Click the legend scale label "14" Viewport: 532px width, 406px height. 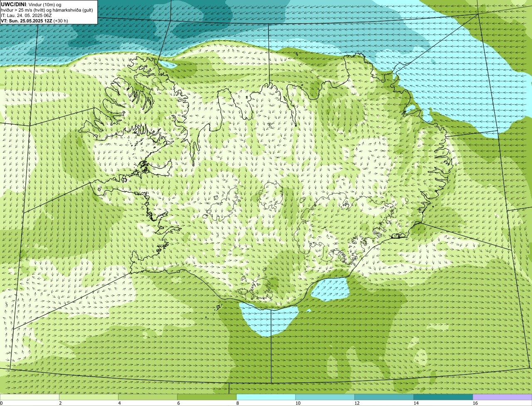point(416,403)
